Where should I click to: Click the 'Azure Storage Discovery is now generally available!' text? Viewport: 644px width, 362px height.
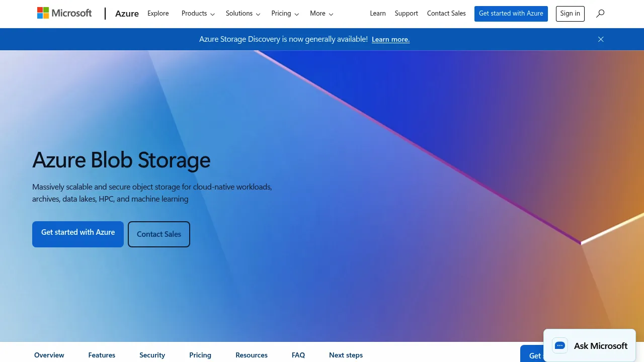[x=283, y=39]
